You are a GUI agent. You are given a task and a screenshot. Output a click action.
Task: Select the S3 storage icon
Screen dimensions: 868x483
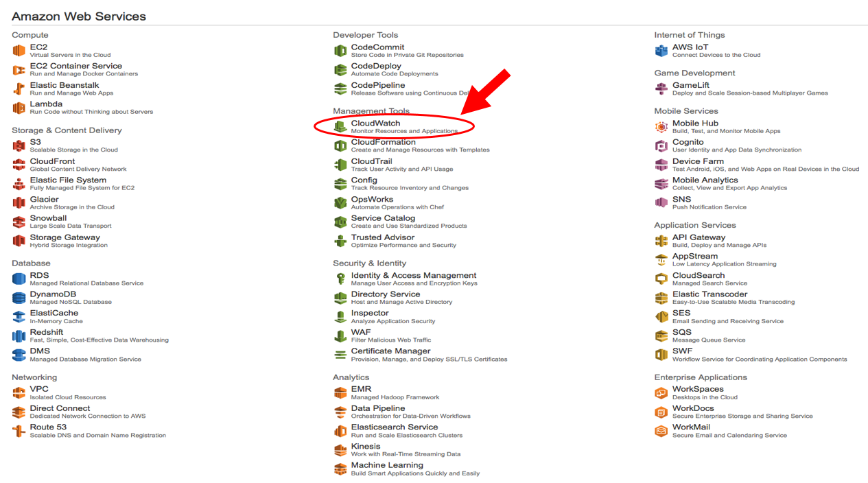coord(19,145)
